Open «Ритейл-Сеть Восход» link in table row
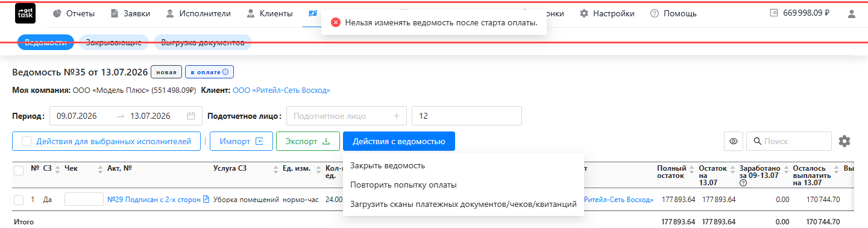Image resolution: width=868 pixels, height=228 pixels. pyautogui.click(x=619, y=200)
